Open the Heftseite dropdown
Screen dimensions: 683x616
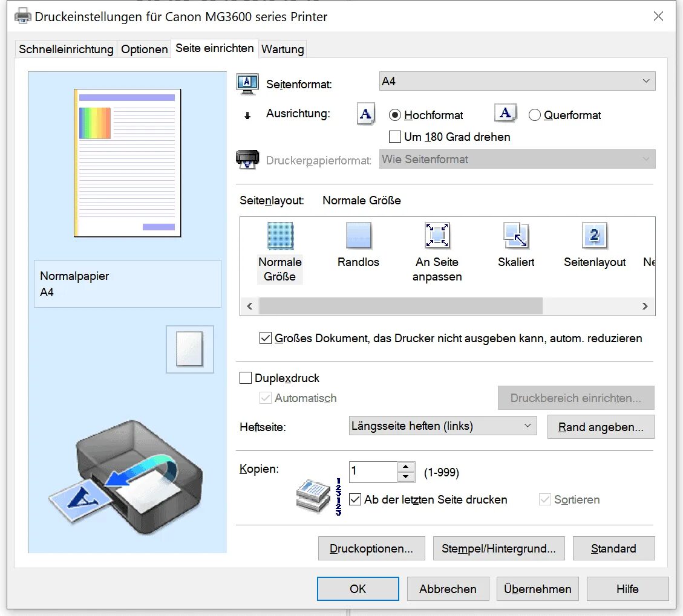[x=443, y=426]
